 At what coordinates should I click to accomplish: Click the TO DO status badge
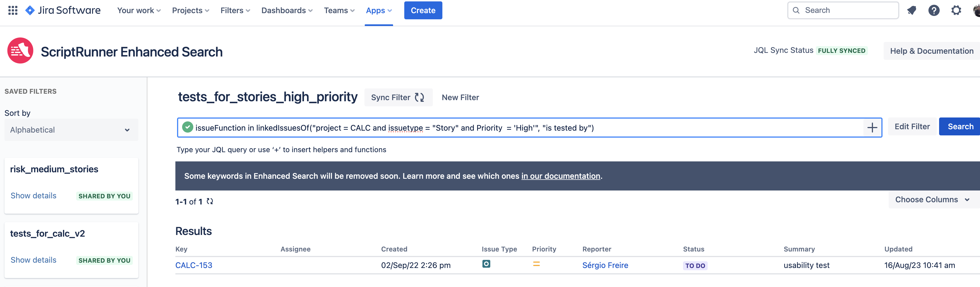click(x=695, y=266)
